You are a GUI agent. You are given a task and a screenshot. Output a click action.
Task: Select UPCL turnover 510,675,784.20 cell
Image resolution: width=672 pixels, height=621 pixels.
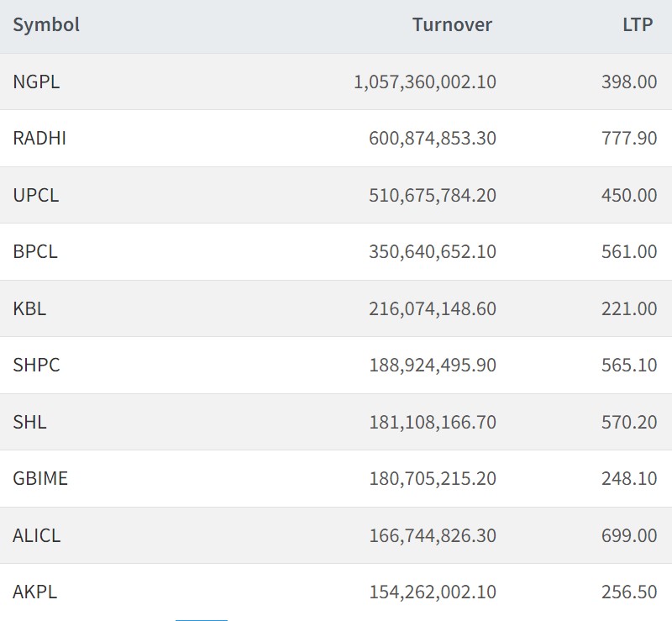pyautogui.click(x=433, y=195)
